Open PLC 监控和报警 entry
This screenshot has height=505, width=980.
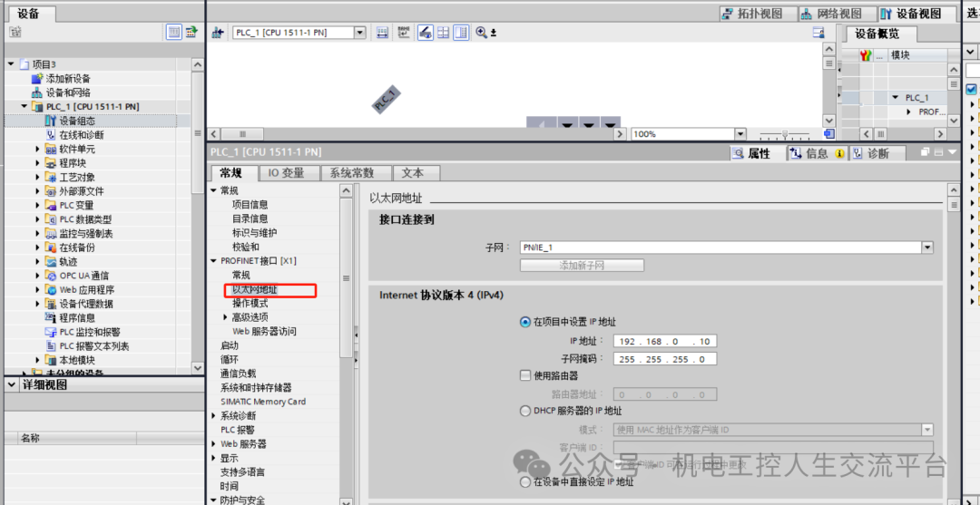[89, 332]
